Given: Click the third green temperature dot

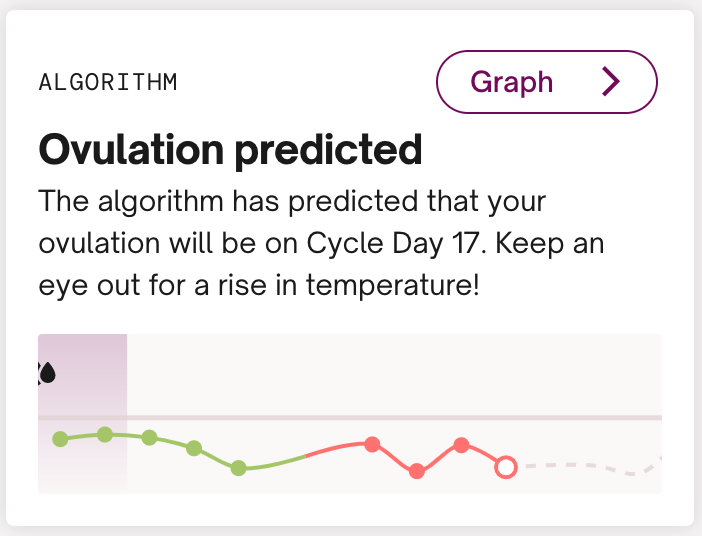Looking at the screenshot, I should click(x=149, y=437).
